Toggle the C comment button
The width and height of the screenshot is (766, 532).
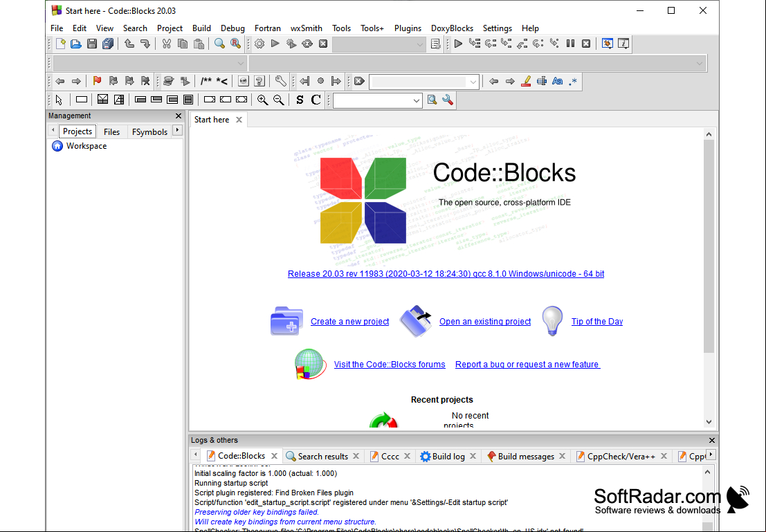click(316, 100)
